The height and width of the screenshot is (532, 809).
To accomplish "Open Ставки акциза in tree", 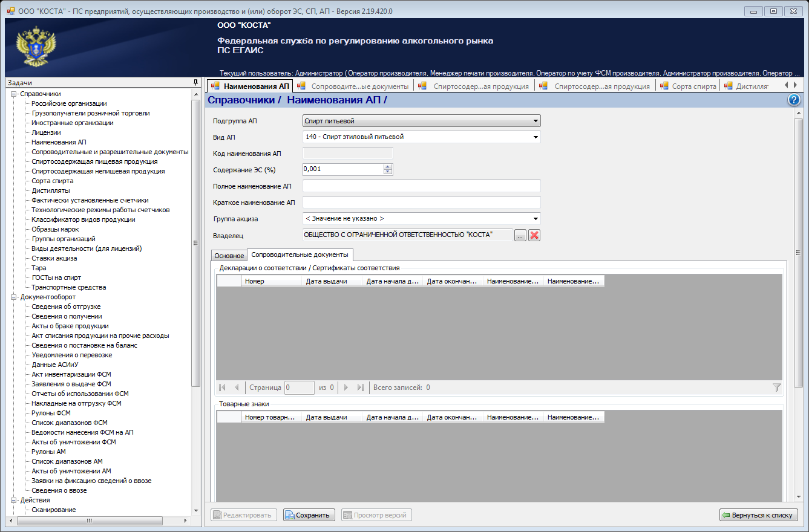I will (54, 258).
